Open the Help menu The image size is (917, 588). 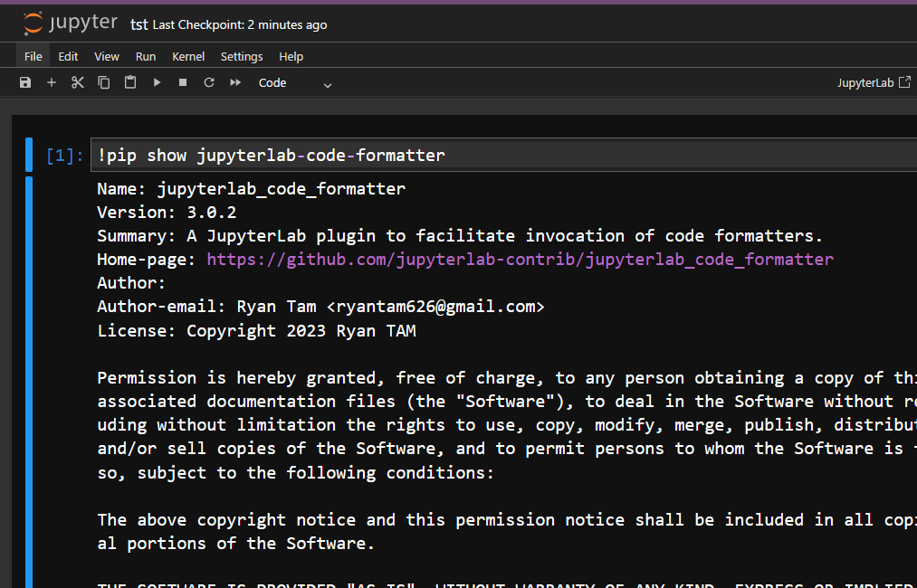coord(291,57)
